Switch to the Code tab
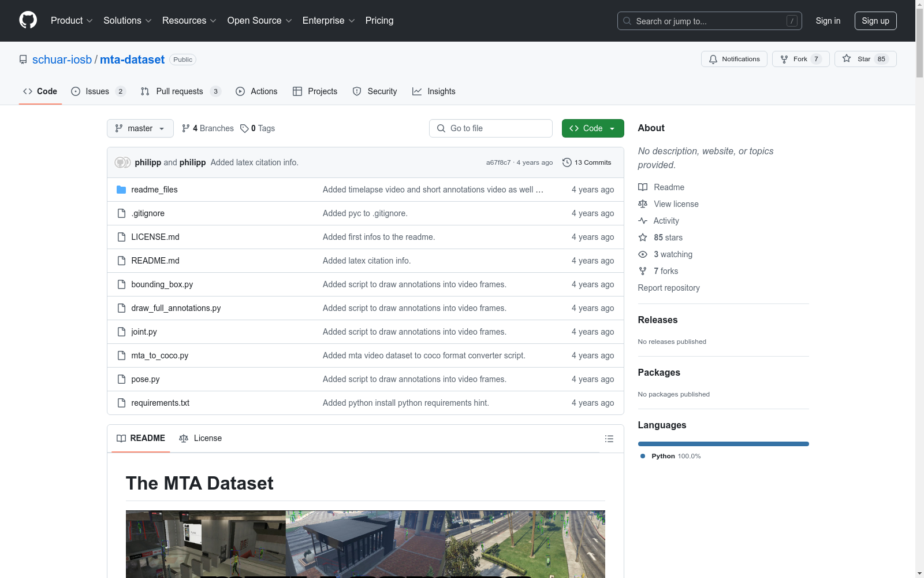924x578 pixels. coord(40,91)
